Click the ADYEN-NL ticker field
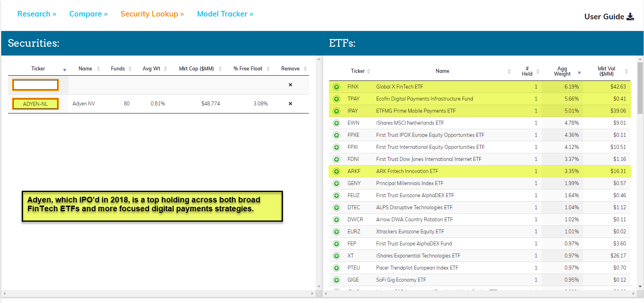Viewport: 644px width, 303px height. 35,104
